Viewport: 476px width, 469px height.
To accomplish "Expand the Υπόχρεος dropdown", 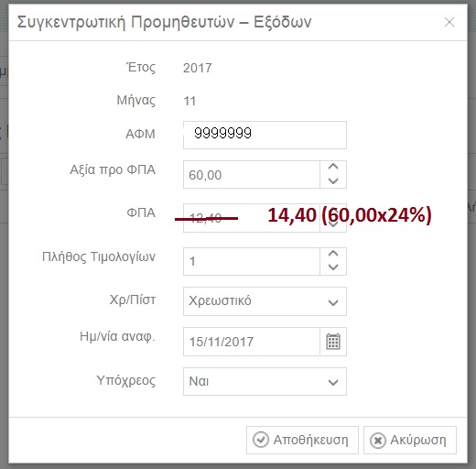I will [x=333, y=382].
